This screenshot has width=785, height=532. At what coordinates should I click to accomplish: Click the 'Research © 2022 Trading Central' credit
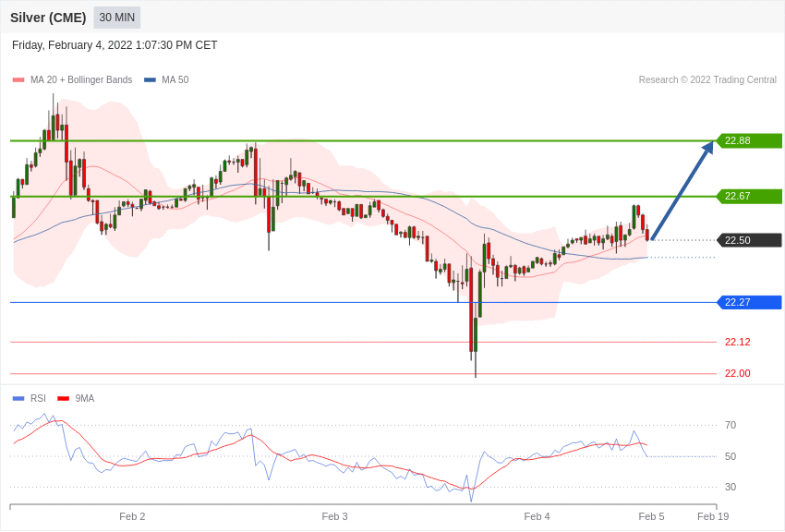click(707, 79)
